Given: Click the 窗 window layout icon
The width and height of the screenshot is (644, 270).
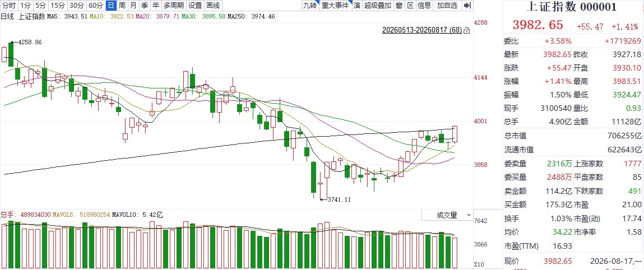Looking at the screenshot, I should [x=399, y=6].
